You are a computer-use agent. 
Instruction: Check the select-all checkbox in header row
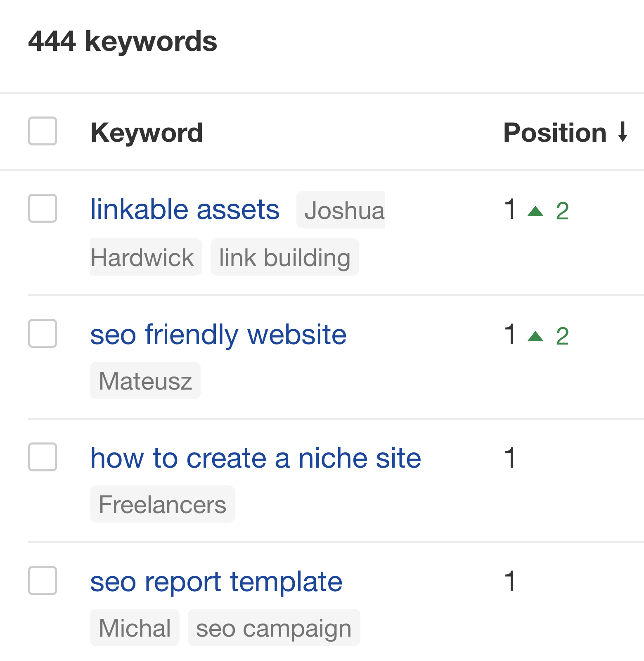point(42,131)
